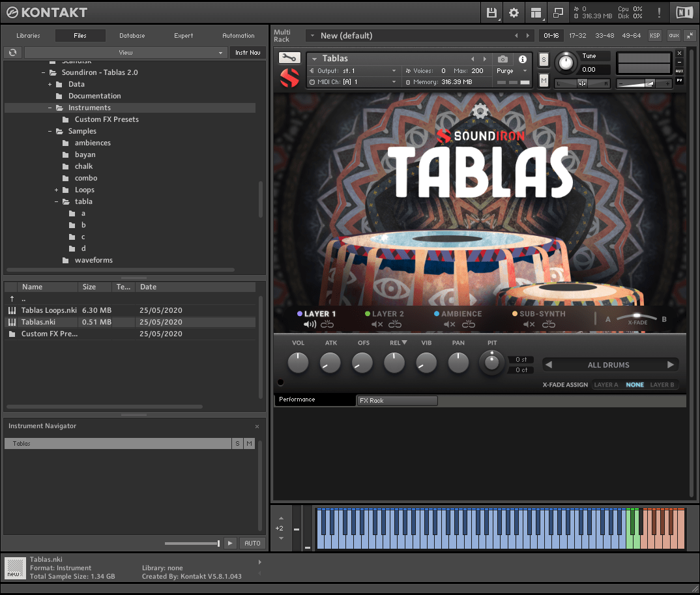This screenshot has height=595, width=700.
Task: Assign X-Fade to LAYER A
Action: coord(605,385)
